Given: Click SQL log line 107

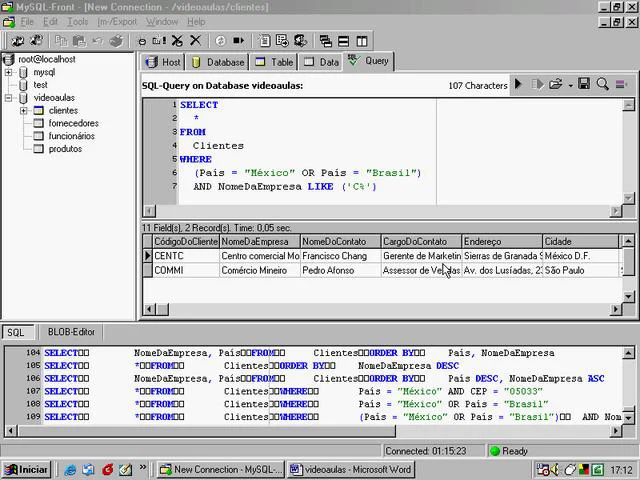Looking at the screenshot, I should pos(314,391).
